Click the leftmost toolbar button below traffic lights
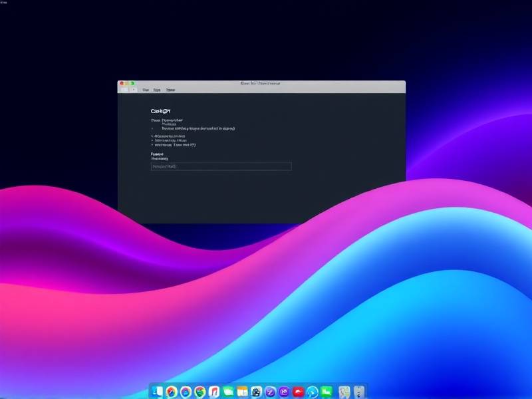532x399 pixels. pyautogui.click(x=124, y=89)
